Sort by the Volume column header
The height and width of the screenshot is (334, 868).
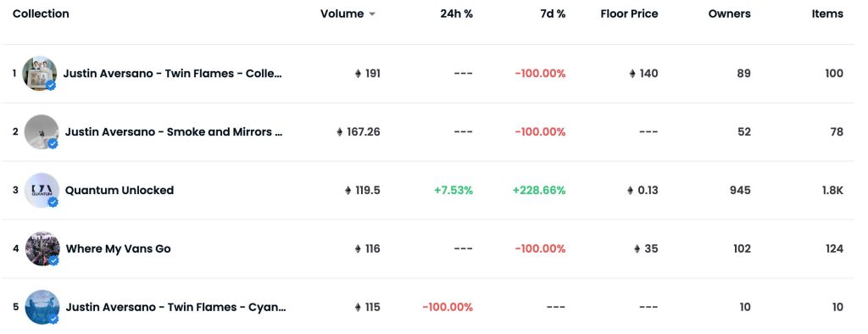coord(342,14)
